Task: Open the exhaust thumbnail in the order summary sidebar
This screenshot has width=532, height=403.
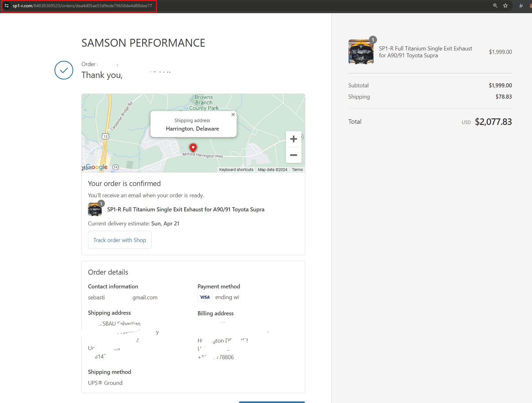Action: coord(361,52)
